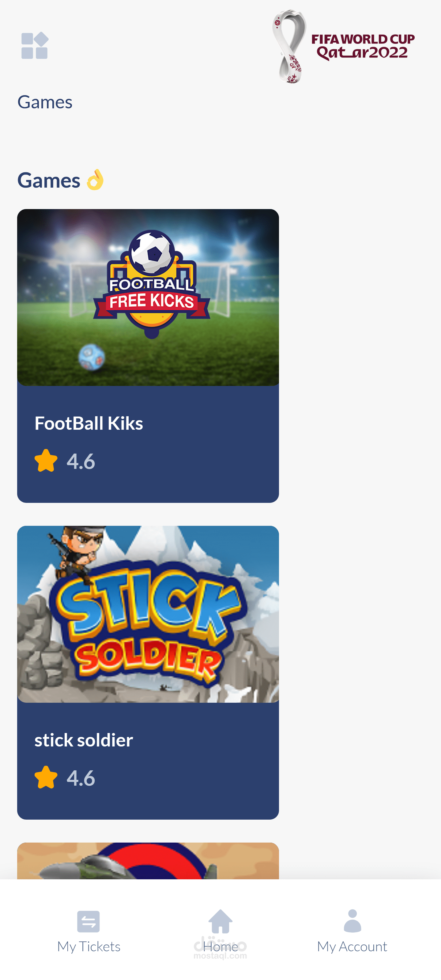Tap the star icon on stick soldier card
441x980 pixels.
tap(46, 777)
